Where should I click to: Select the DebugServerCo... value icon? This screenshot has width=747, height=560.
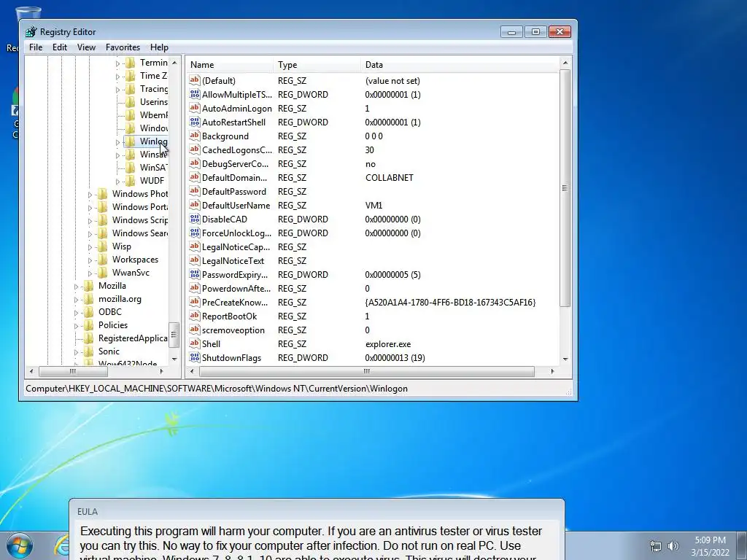point(194,163)
